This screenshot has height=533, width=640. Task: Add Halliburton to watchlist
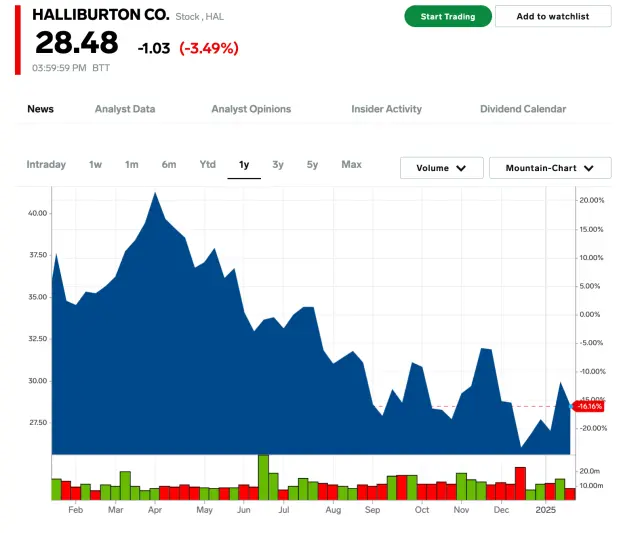pyautogui.click(x=552, y=17)
